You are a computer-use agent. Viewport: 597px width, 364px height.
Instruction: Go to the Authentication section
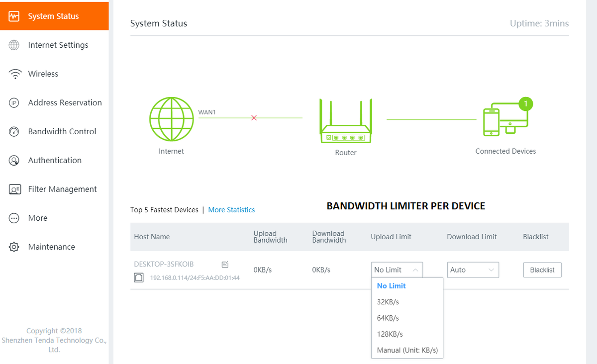point(55,161)
